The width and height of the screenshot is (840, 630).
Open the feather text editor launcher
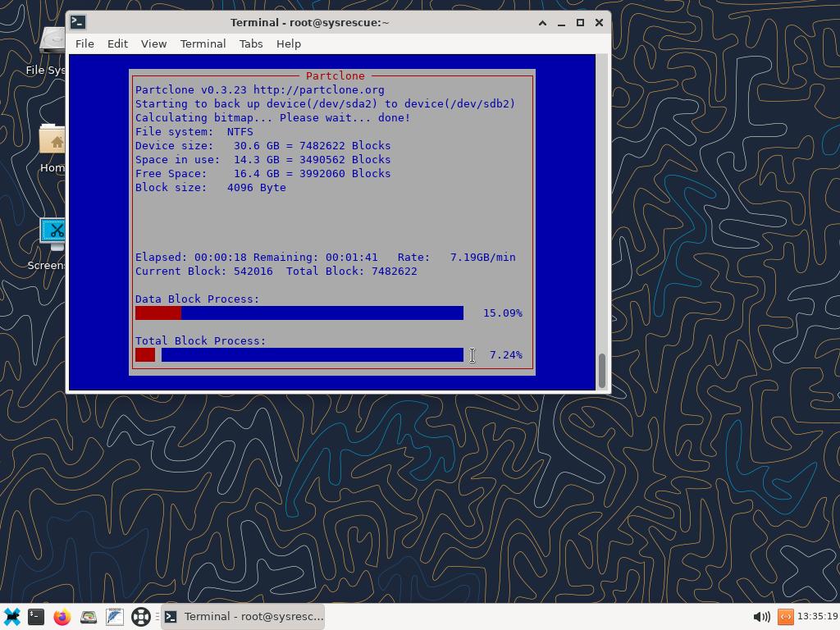(x=115, y=617)
